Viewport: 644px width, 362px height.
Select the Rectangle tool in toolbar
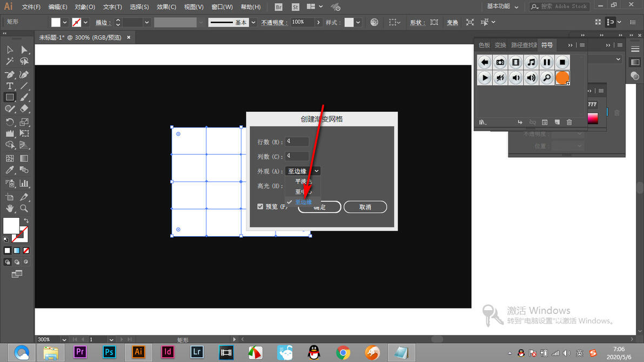click(x=9, y=97)
